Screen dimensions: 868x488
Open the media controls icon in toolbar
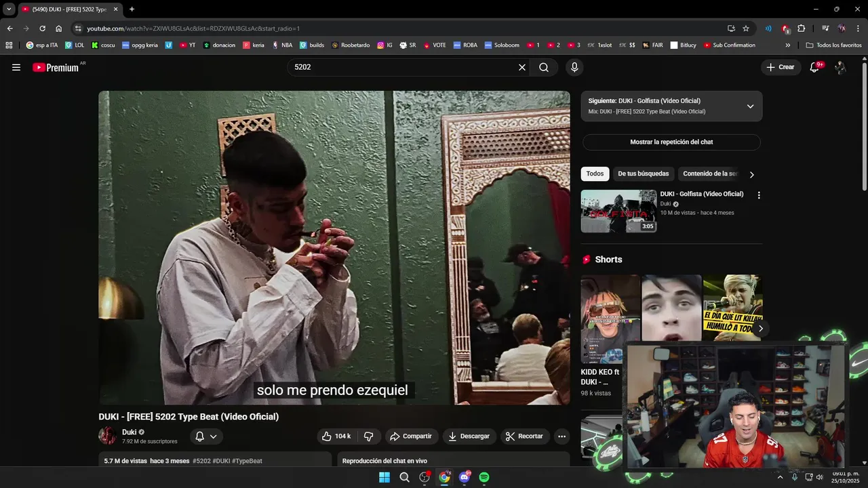[x=825, y=28]
